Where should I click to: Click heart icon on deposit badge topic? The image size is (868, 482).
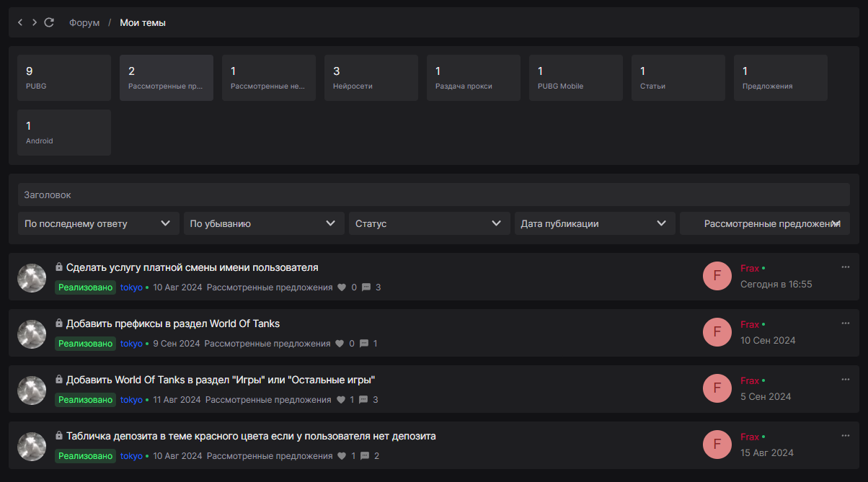[342, 456]
